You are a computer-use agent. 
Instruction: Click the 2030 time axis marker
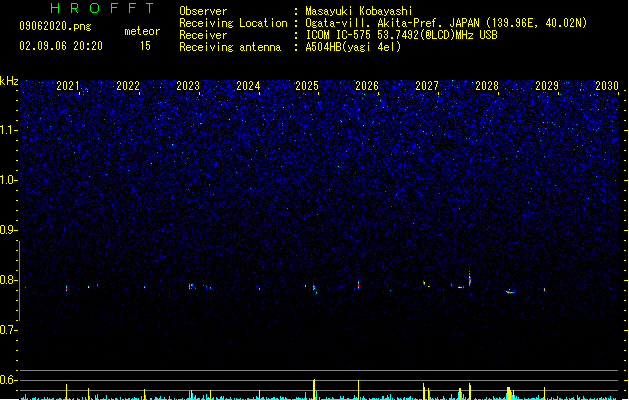tap(607, 86)
